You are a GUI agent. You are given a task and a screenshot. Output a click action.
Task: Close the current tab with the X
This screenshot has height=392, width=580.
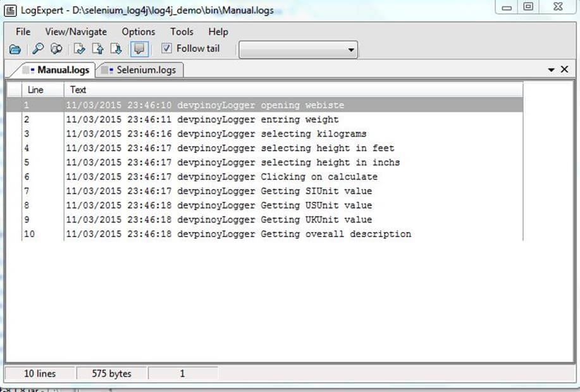pos(565,70)
